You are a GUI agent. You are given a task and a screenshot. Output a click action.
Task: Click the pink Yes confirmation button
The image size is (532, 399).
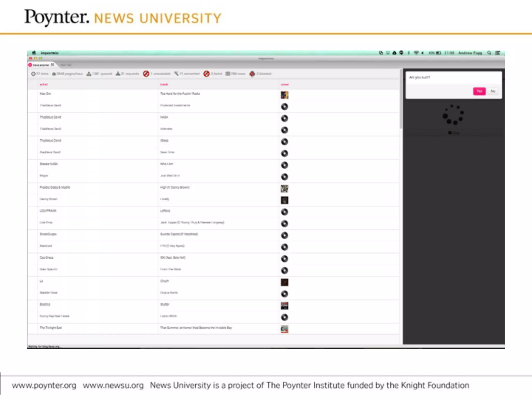[479, 91]
